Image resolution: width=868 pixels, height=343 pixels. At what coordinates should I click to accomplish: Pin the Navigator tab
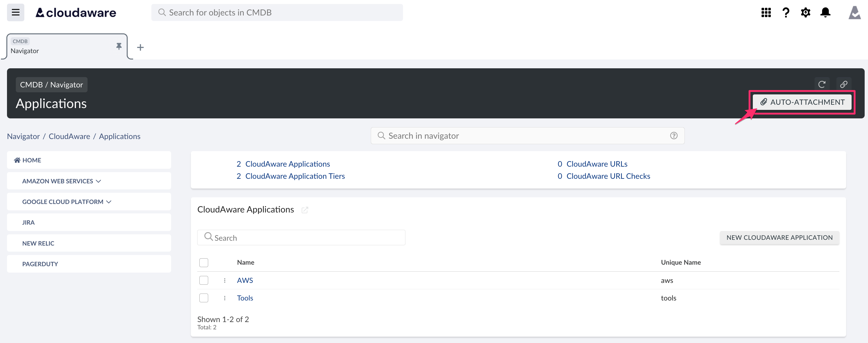pyautogui.click(x=119, y=46)
